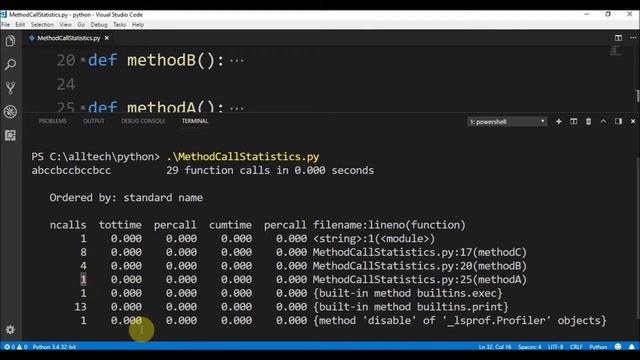Click 'Ordered by: standard name' text
640x360 pixels.
(126, 198)
